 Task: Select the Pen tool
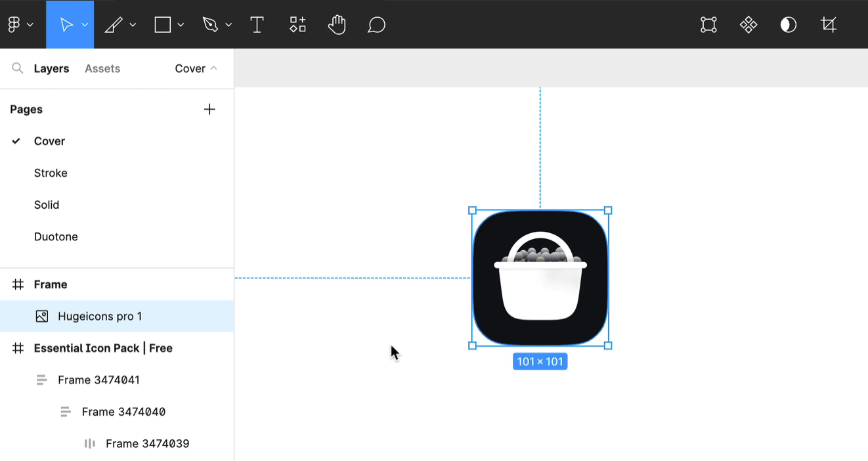coord(210,25)
